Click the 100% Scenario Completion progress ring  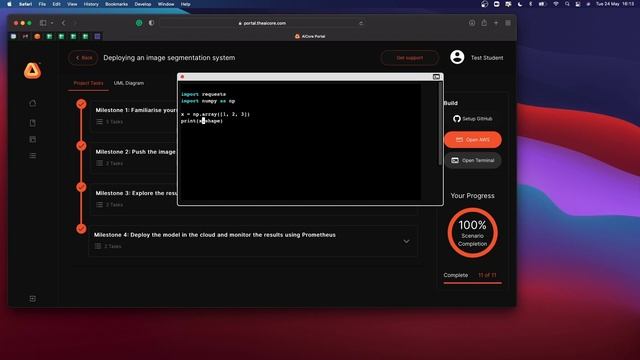click(473, 233)
